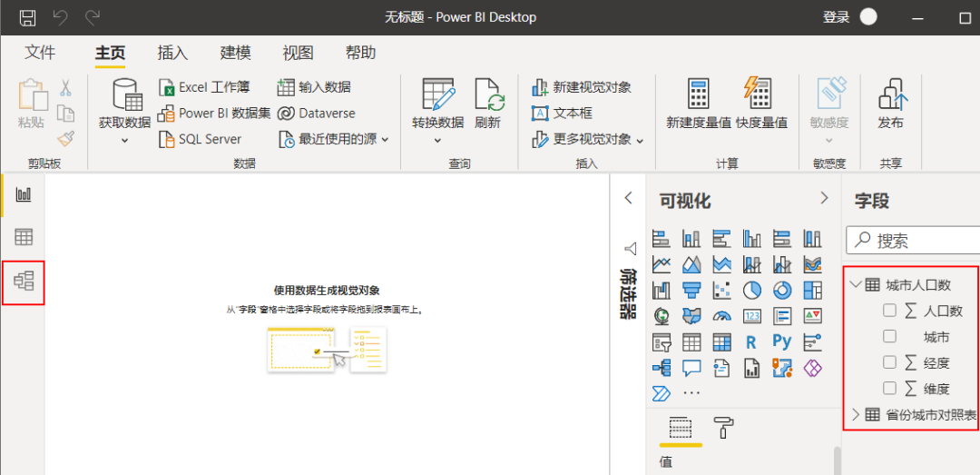Go to the 视图 ribbon tab
980x475 pixels.
(x=299, y=53)
